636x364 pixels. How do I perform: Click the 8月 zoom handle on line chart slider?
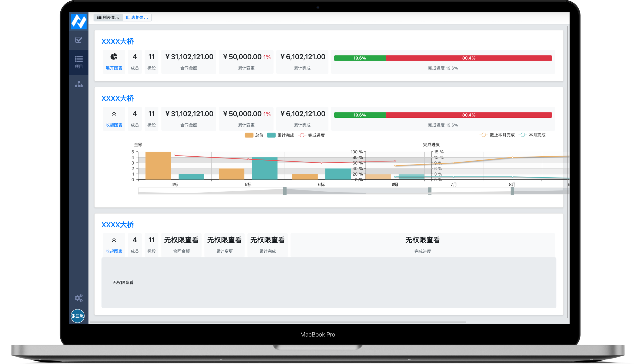(512, 191)
